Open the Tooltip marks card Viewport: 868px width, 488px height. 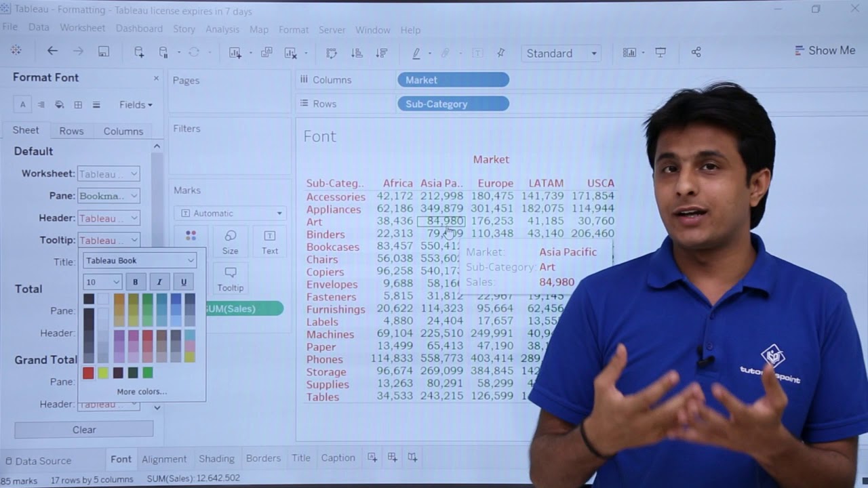coord(231,279)
